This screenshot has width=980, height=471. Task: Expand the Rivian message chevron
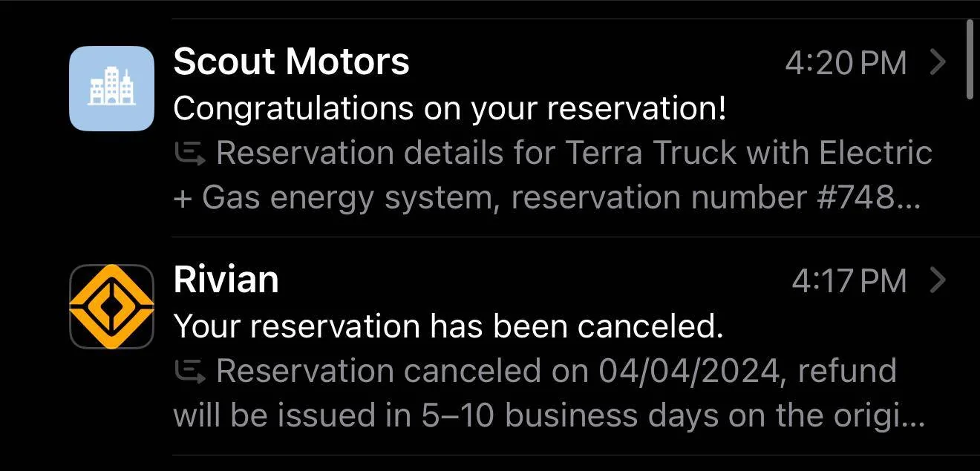point(938,281)
